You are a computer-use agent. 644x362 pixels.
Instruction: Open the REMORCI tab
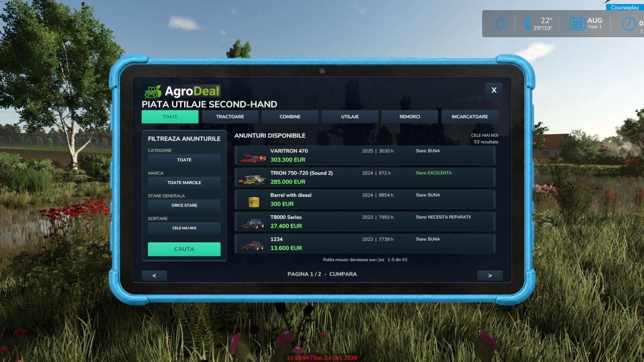point(410,117)
